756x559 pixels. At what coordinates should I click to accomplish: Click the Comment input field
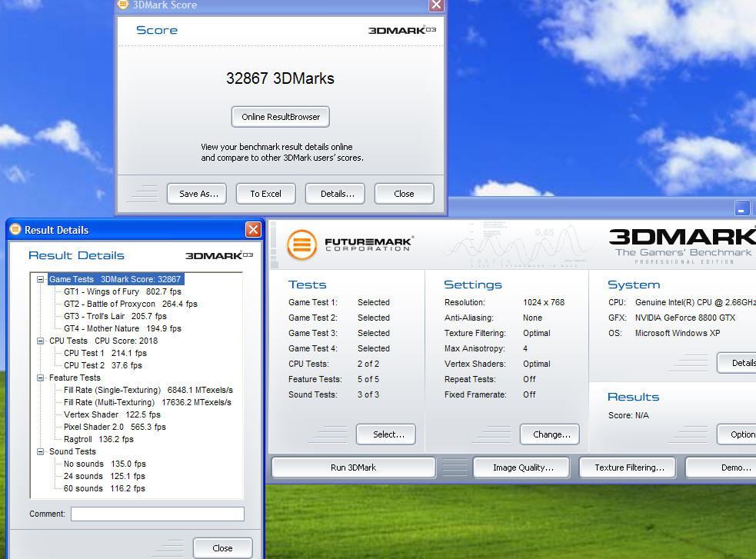(x=158, y=514)
